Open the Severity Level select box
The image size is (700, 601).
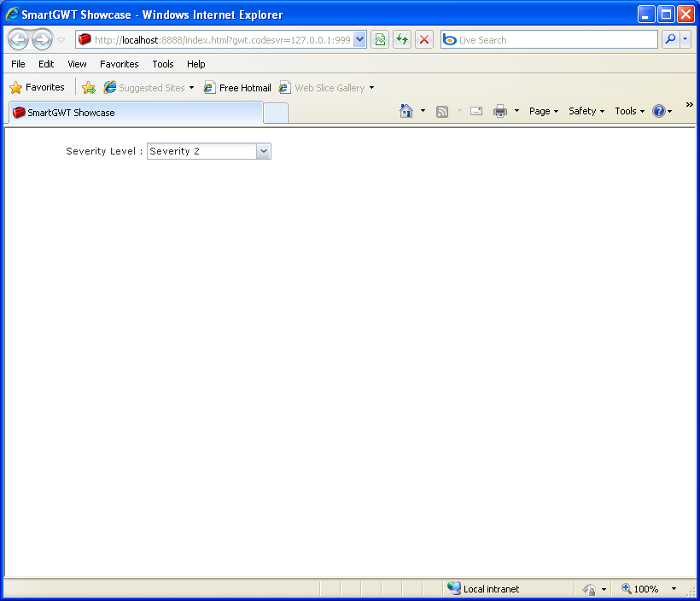209,151
